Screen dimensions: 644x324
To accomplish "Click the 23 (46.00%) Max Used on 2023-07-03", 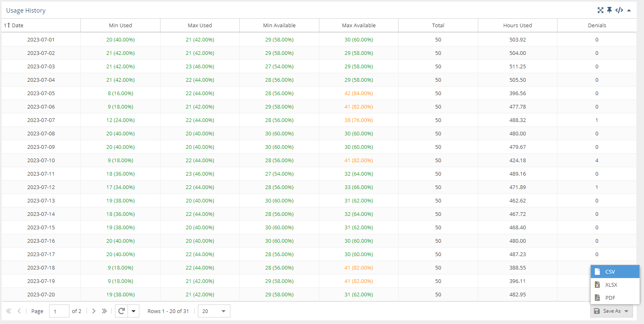I will (200, 66).
